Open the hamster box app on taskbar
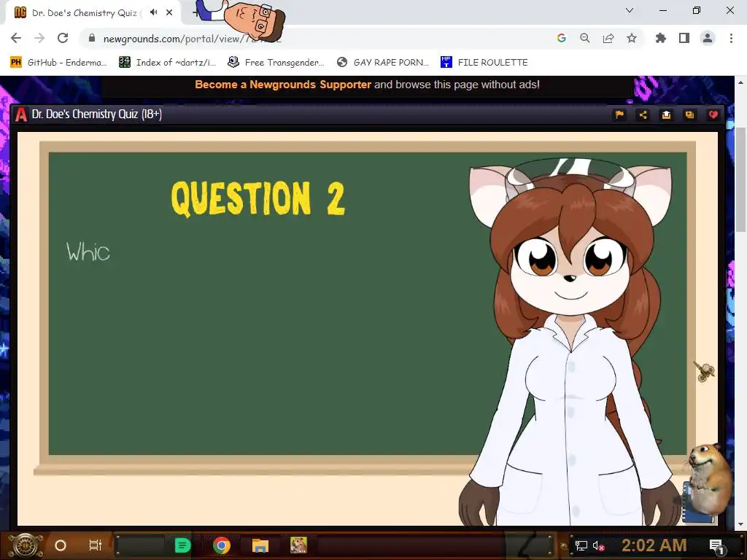Screen dimensions: 747x560 tap(298, 545)
